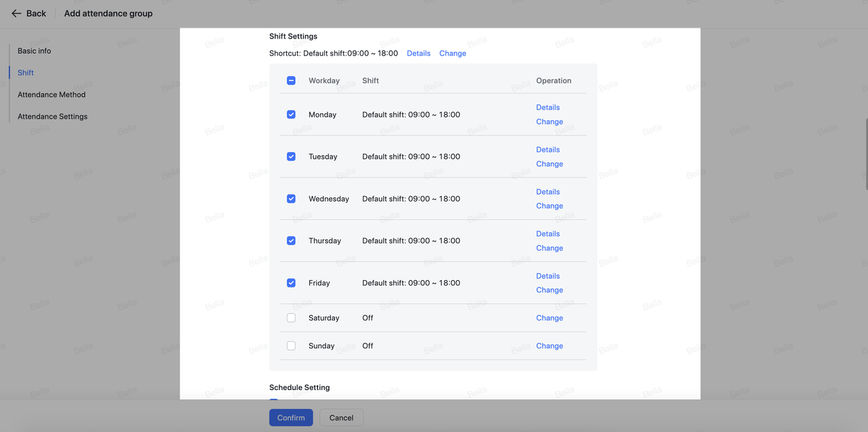This screenshot has height=432, width=868.
Task: Open Details for the shortcut default shift
Action: click(418, 54)
